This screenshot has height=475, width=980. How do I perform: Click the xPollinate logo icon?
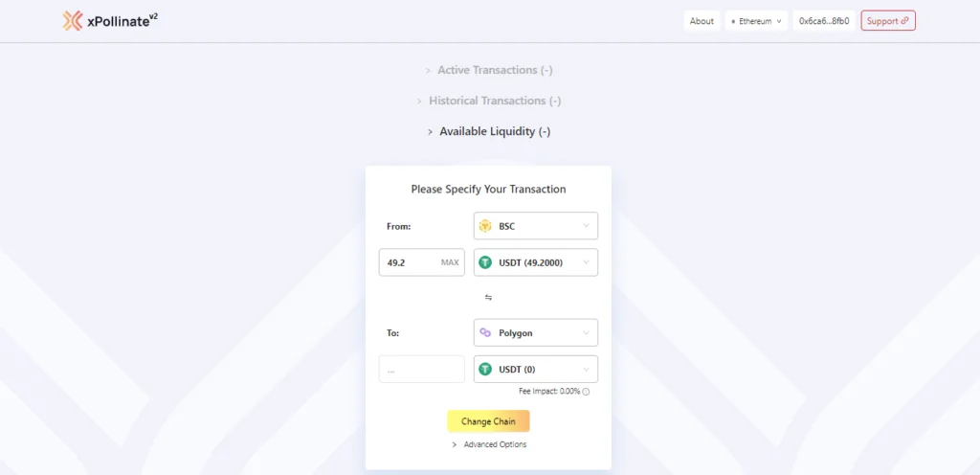[73, 21]
